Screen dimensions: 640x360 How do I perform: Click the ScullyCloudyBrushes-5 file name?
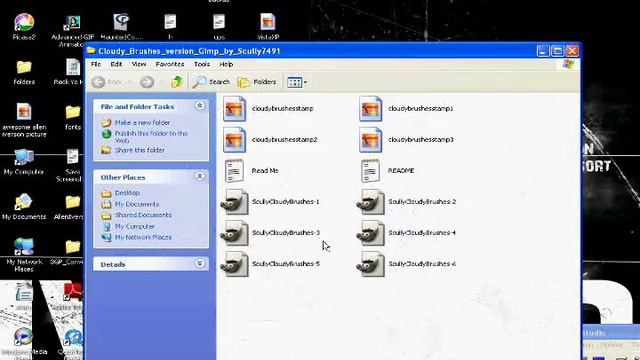286,264
